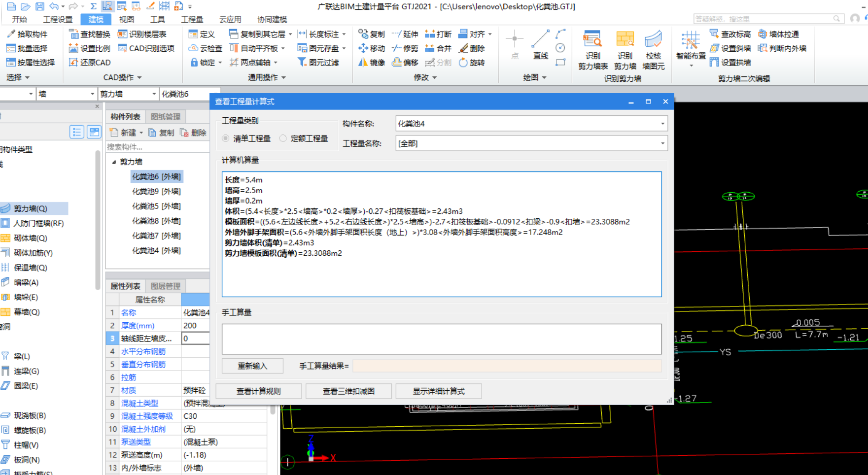The width and height of the screenshot is (868, 475).
Task: Select the 打断 break tool
Action: pos(438,34)
